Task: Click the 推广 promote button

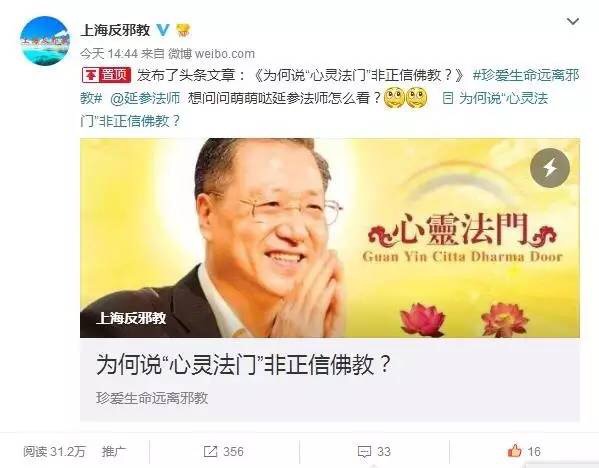Action: click(114, 452)
